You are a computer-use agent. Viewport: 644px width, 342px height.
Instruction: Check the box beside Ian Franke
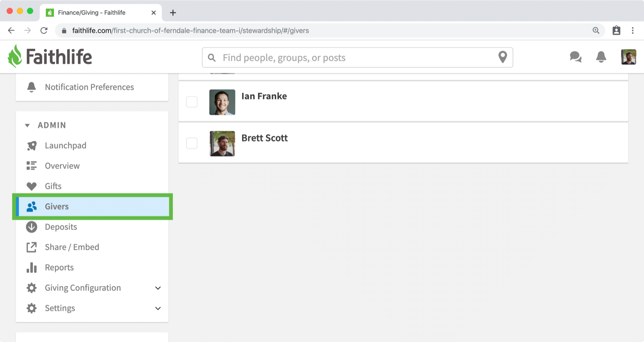click(192, 102)
